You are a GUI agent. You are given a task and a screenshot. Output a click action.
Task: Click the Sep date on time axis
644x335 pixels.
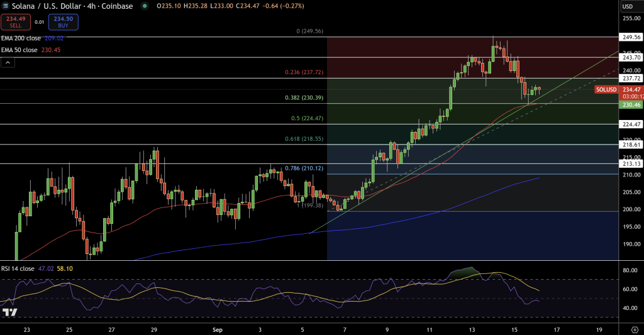click(x=217, y=330)
